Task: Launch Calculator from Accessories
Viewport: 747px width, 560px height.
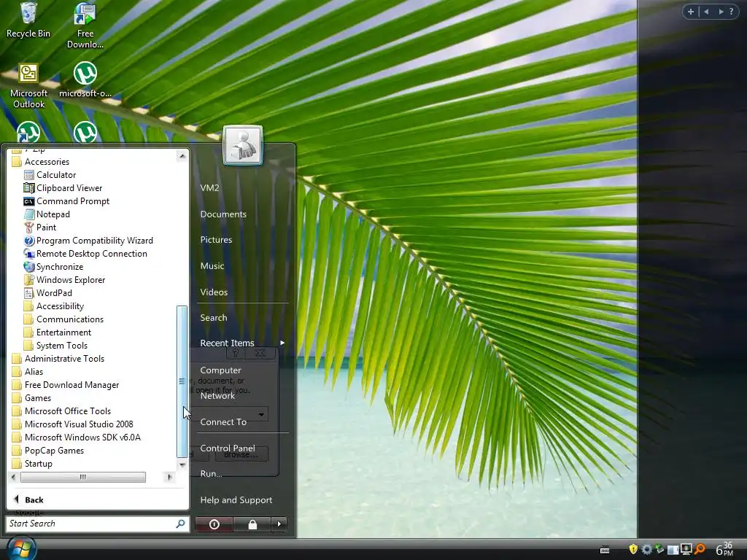Action: click(50, 175)
